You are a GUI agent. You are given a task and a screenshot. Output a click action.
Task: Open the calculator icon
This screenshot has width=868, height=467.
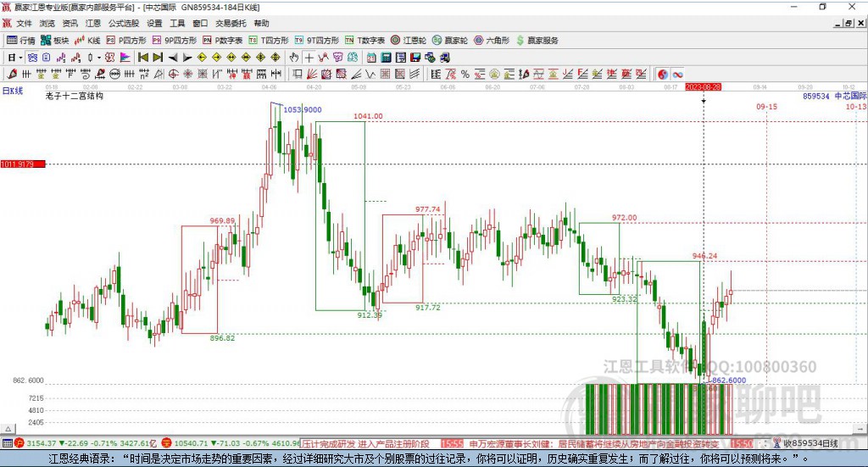pyautogui.click(x=386, y=57)
